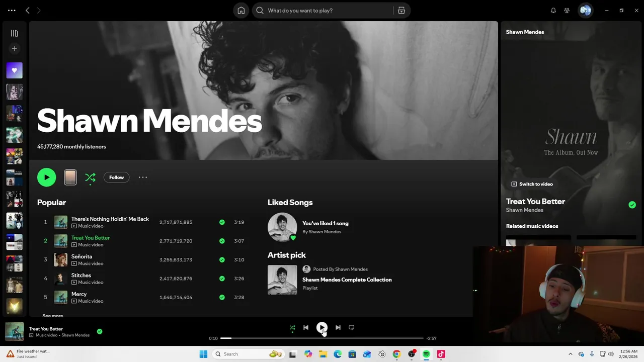This screenshot has height=362, width=644.
Task: Toggle saved check for There's Nothing Holdin' Me Back
Action: [222, 222]
